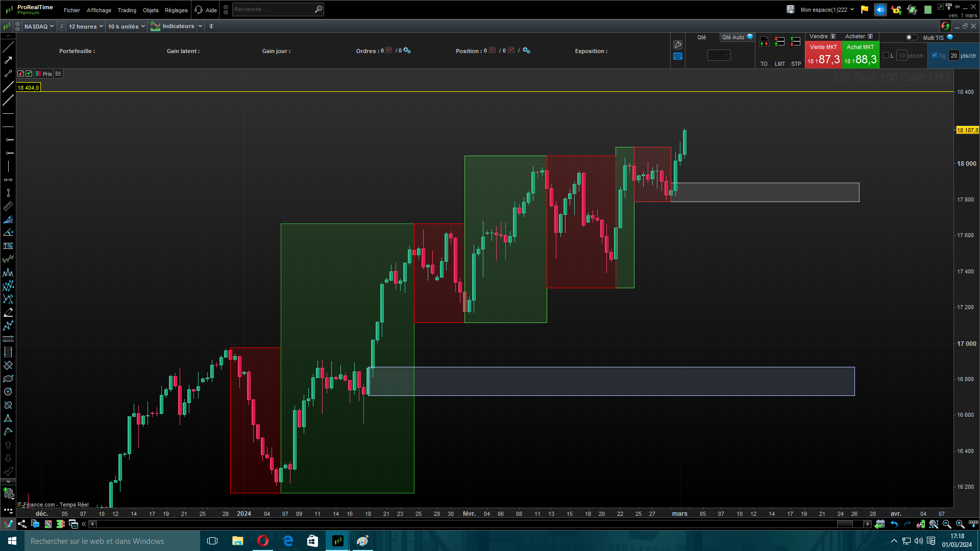Viewport: 980px width, 551px height.
Task: Click the Fibonacci percent tool in the sidebar
Action: tap(8, 246)
